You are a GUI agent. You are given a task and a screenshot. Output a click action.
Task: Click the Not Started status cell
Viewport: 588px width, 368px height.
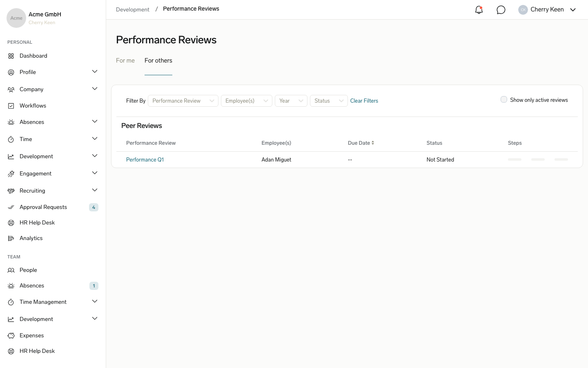tap(440, 160)
